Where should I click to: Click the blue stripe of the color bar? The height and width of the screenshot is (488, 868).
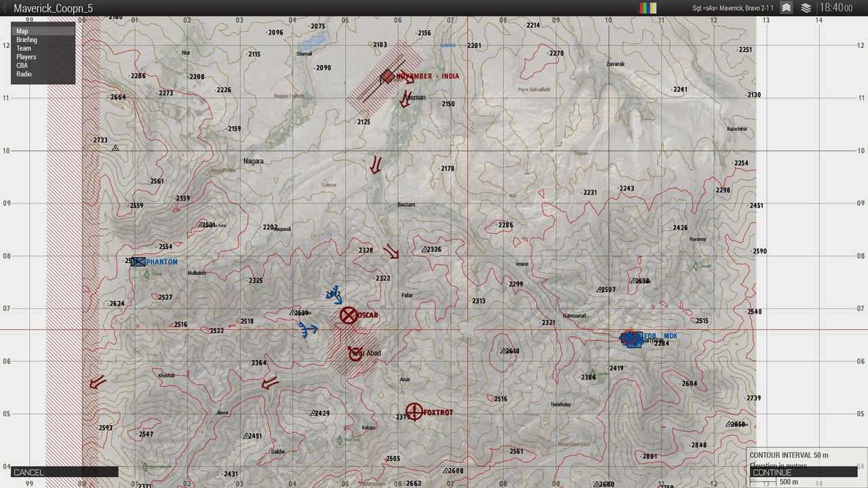click(x=647, y=8)
